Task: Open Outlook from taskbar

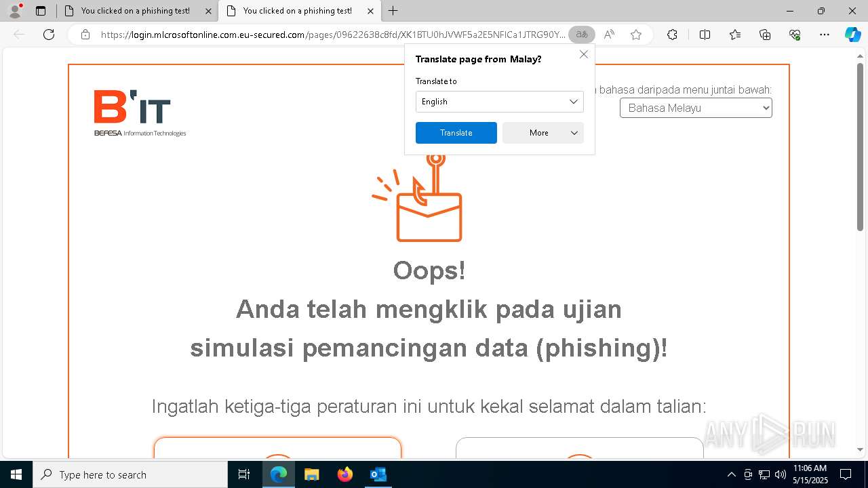Action: pyautogui.click(x=378, y=474)
